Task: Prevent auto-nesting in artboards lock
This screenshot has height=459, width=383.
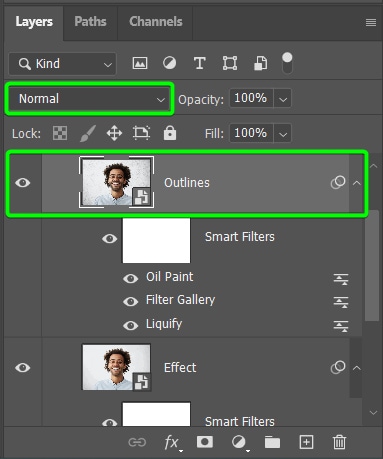Action: (x=141, y=133)
